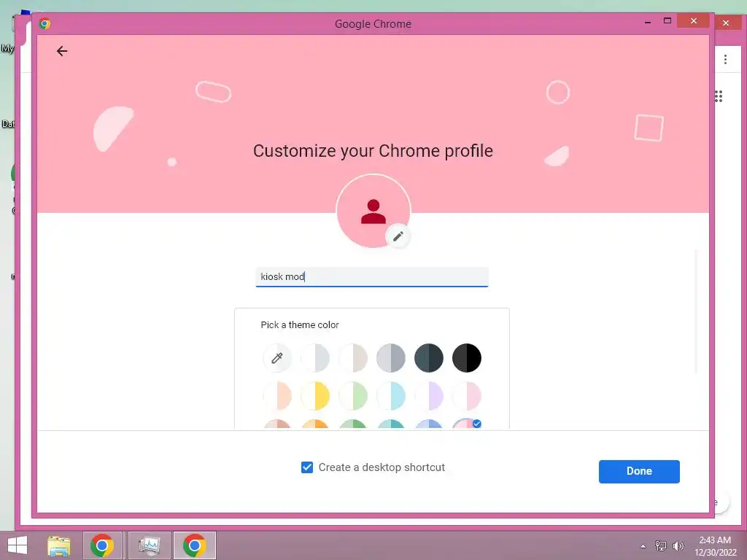Switch to the first Chrome taskbar icon
The image size is (747, 560).
(x=102, y=545)
